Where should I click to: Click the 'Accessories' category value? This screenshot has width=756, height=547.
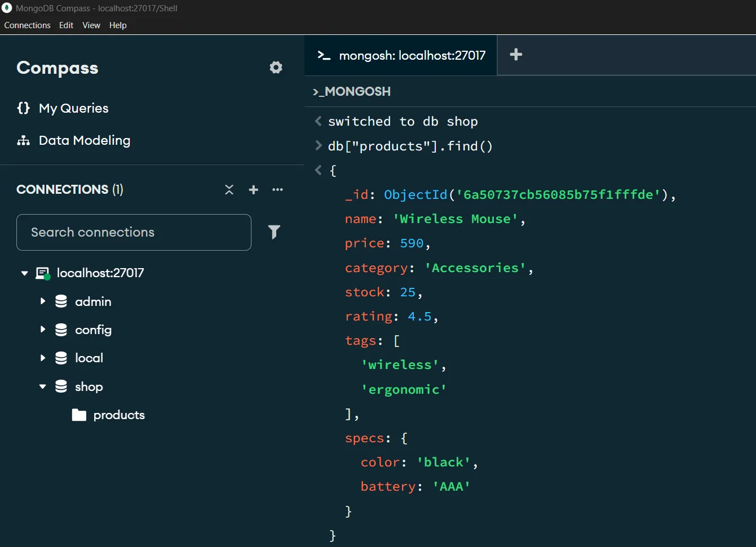tap(475, 268)
